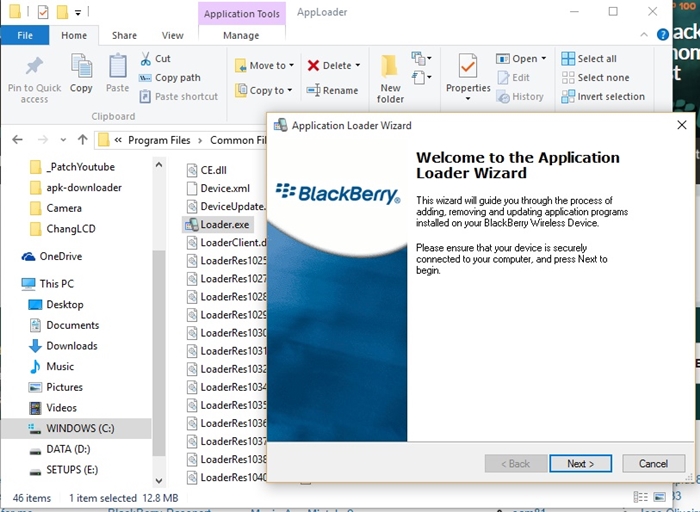Click the navigation pane scrollbar thumb
The height and width of the screenshot is (512, 700).
tap(158, 353)
